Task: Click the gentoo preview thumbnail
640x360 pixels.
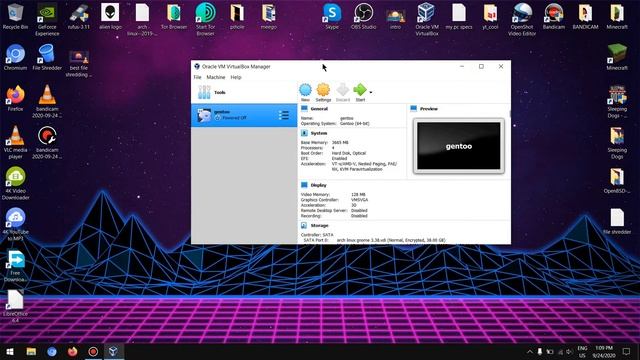Action: 459,146
